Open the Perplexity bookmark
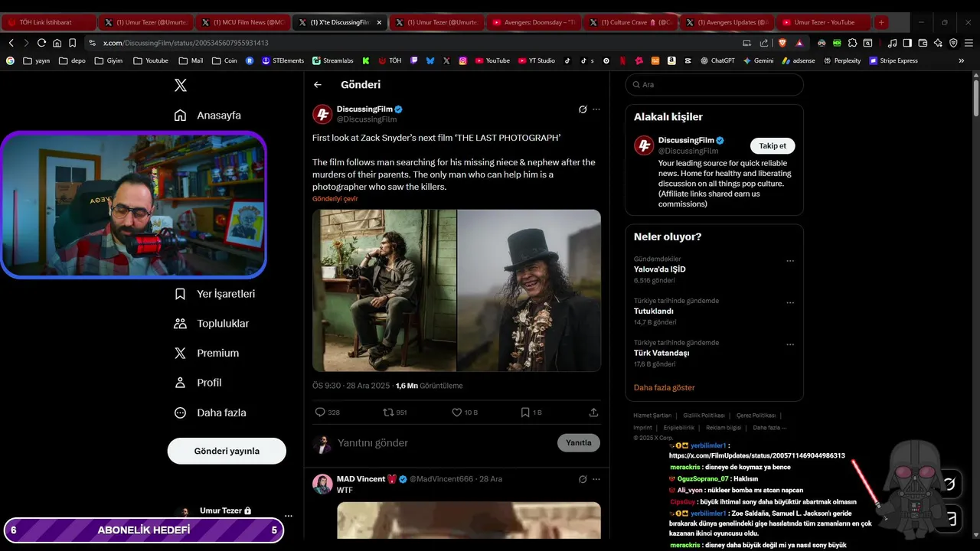This screenshot has height=551, width=980. tap(842, 60)
